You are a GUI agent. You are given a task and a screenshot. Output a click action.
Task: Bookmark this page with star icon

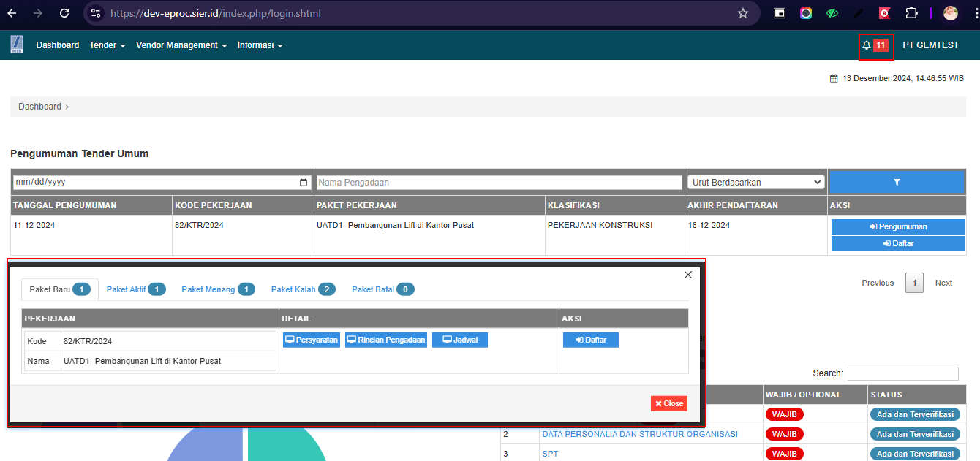coord(743,13)
